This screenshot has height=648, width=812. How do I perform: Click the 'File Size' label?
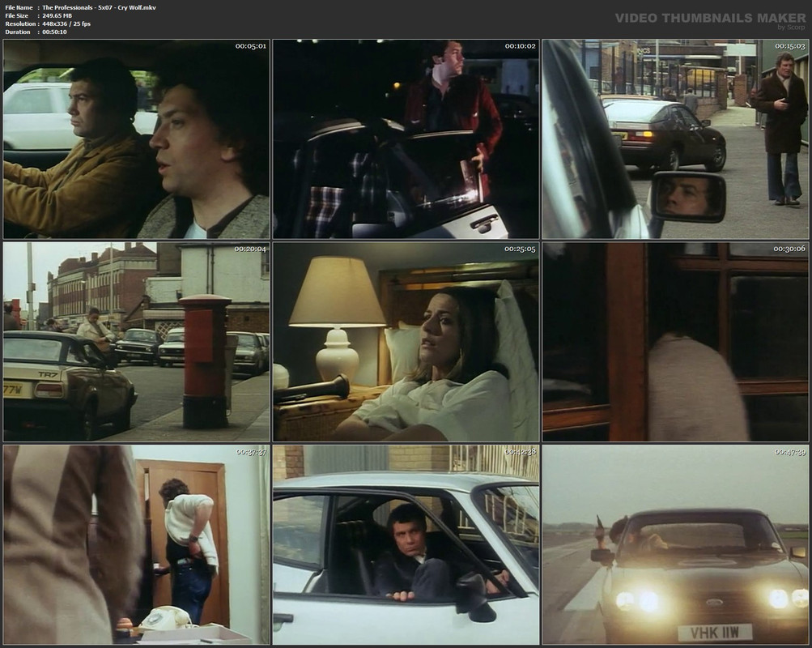pos(16,16)
